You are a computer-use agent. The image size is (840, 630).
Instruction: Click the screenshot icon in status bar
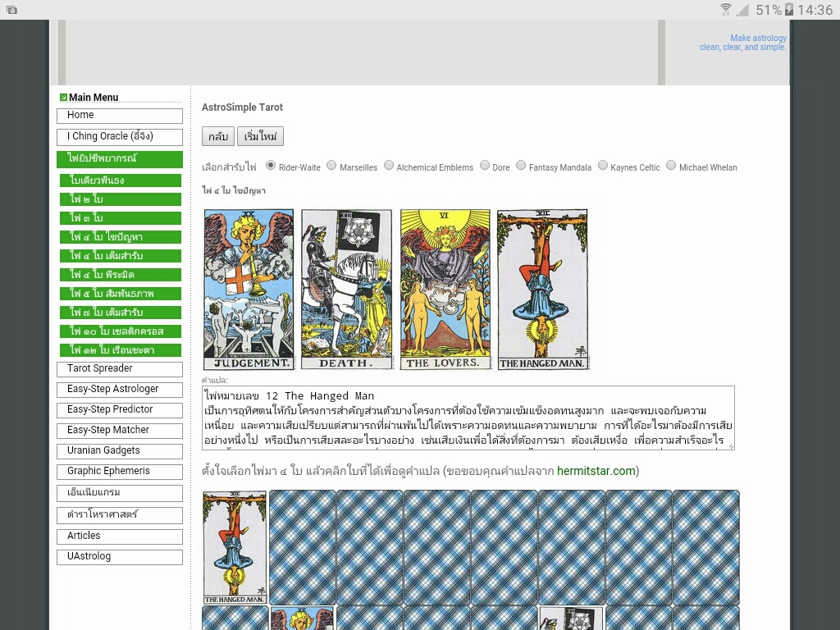point(11,10)
